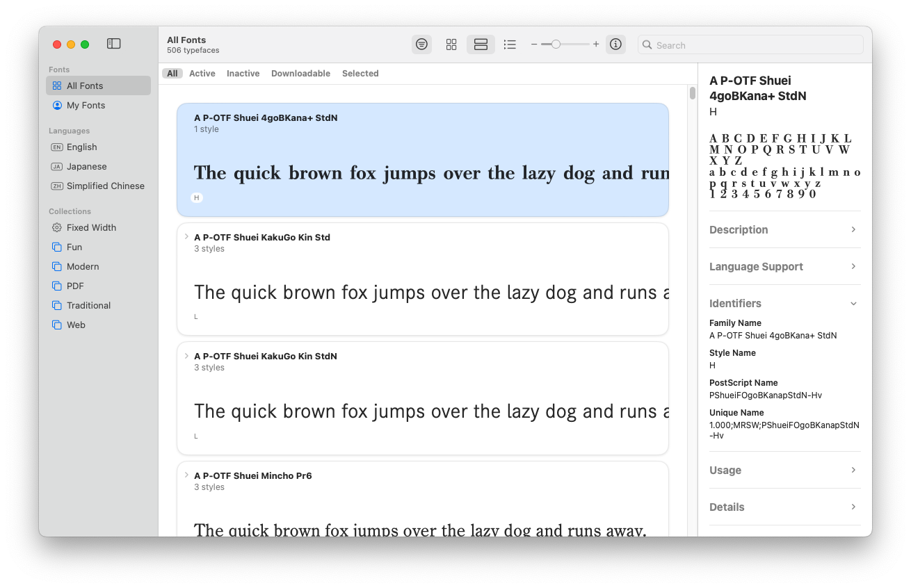Click the L style label under KakuGo Kin Std
Viewport: 911px width, 588px height.
tap(196, 317)
